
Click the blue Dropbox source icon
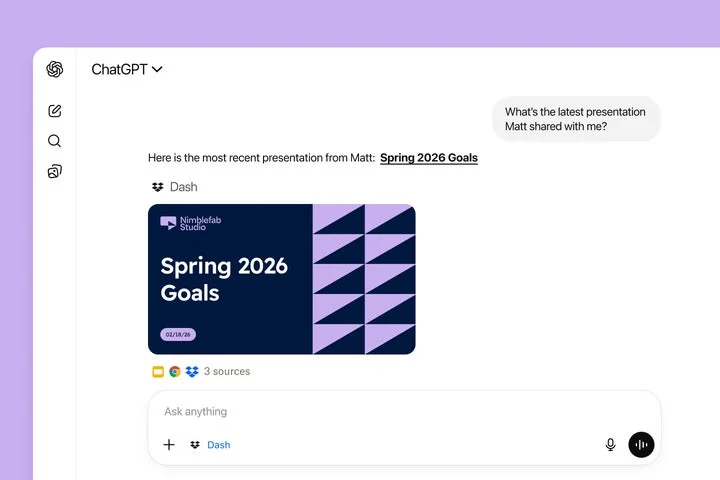coord(192,372)
